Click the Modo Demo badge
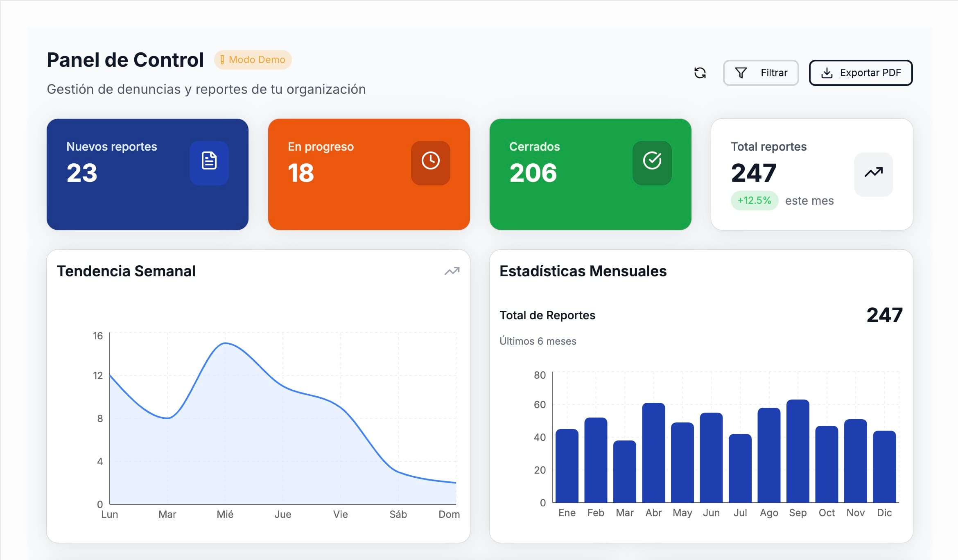Screen dimensions: 958x560 253,60
